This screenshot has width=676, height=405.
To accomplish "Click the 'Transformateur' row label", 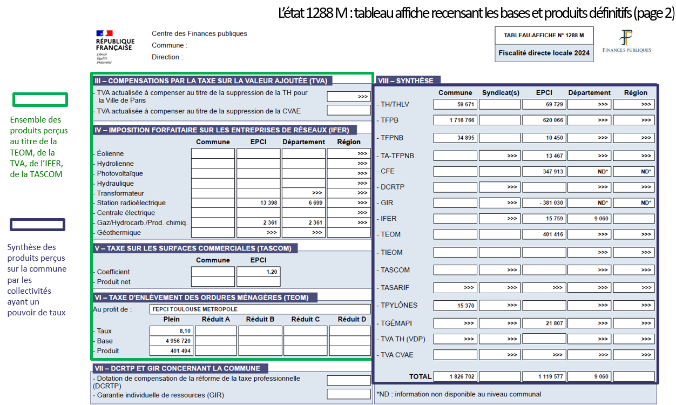I will pyautogui.click(x=120, y=193).
